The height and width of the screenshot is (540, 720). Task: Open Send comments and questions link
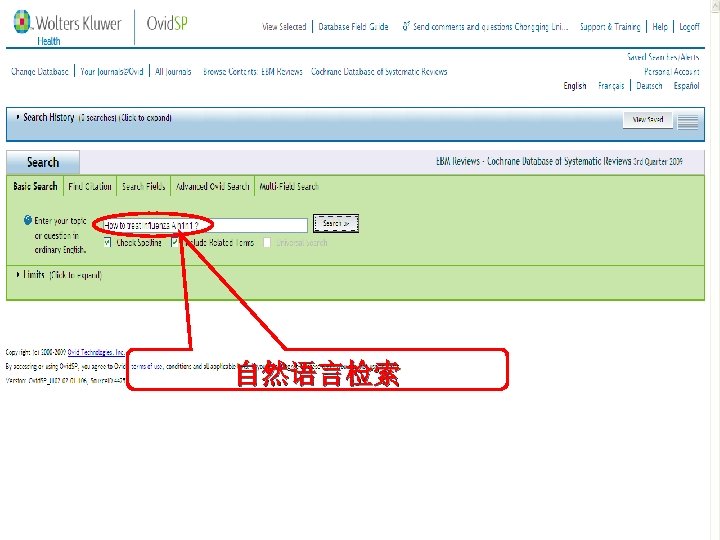point(490,27)
